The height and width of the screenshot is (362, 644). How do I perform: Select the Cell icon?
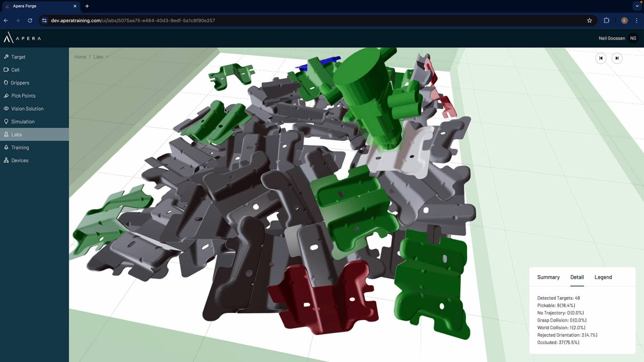click(6, 70)
